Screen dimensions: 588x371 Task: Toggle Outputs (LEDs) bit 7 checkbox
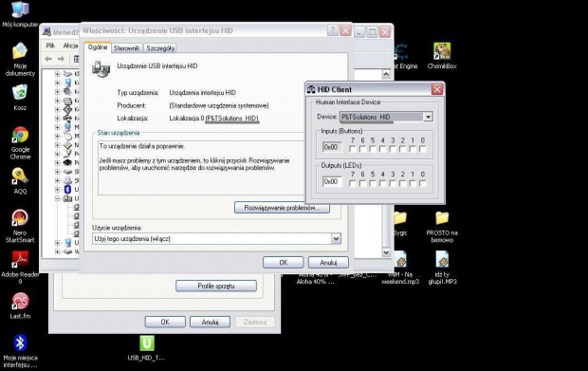(352, 183)
